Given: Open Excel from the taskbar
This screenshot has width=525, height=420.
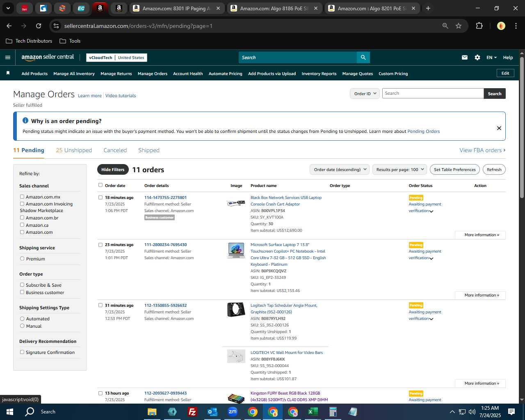Looking at the screenshot, I should click(x=313, y=412).
